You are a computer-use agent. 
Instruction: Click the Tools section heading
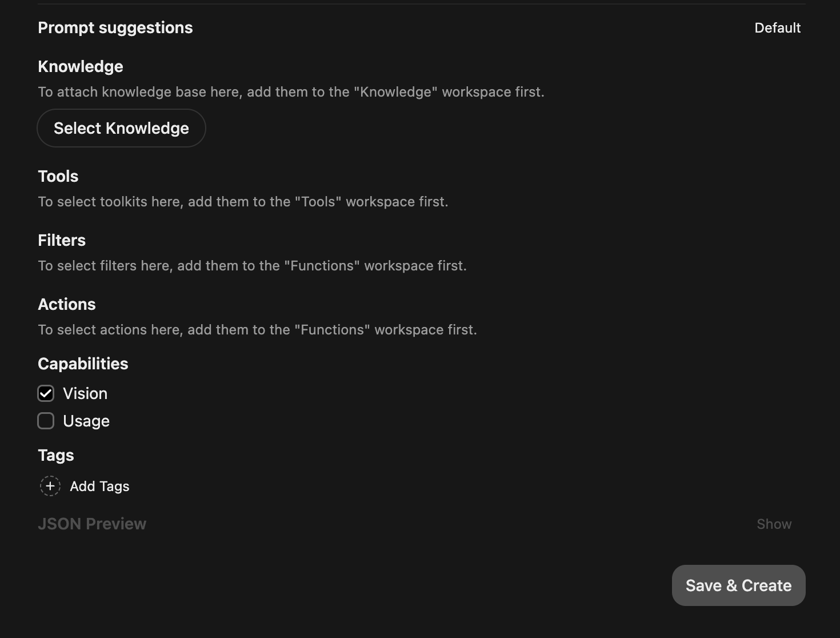(58, 177)
